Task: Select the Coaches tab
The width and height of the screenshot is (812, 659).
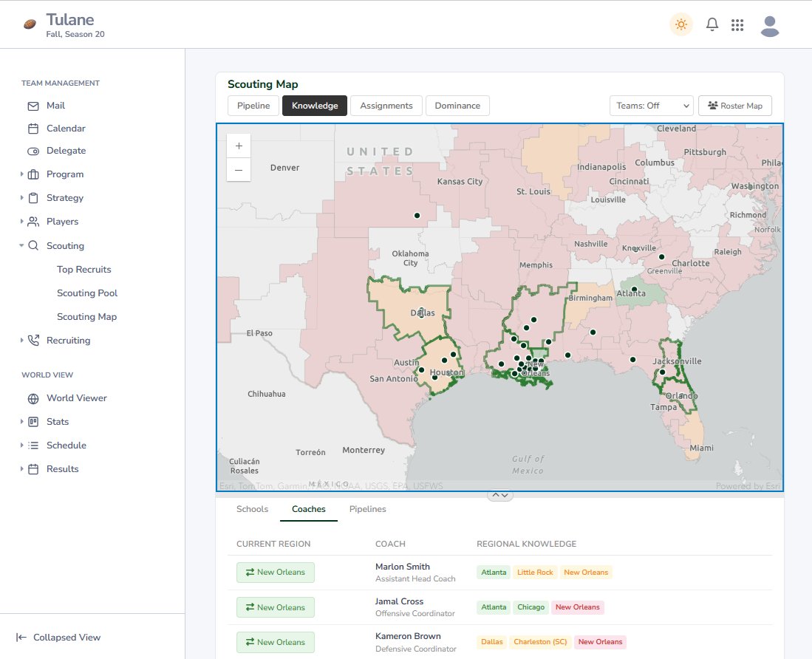Action: point(309,509)
